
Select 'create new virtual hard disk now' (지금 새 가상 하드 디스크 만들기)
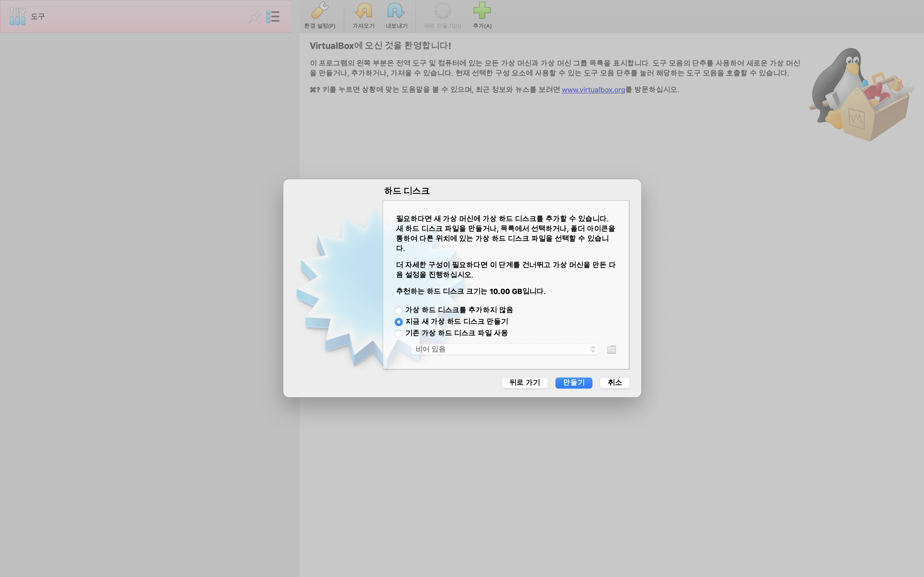point(399,322)
